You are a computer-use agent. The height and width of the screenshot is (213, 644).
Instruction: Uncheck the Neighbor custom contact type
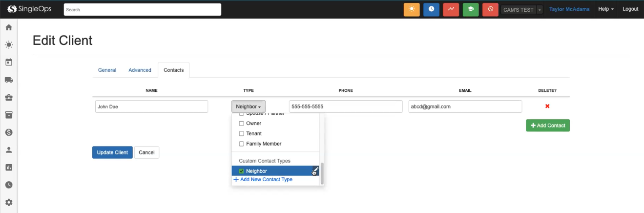(x=241, y=171)
